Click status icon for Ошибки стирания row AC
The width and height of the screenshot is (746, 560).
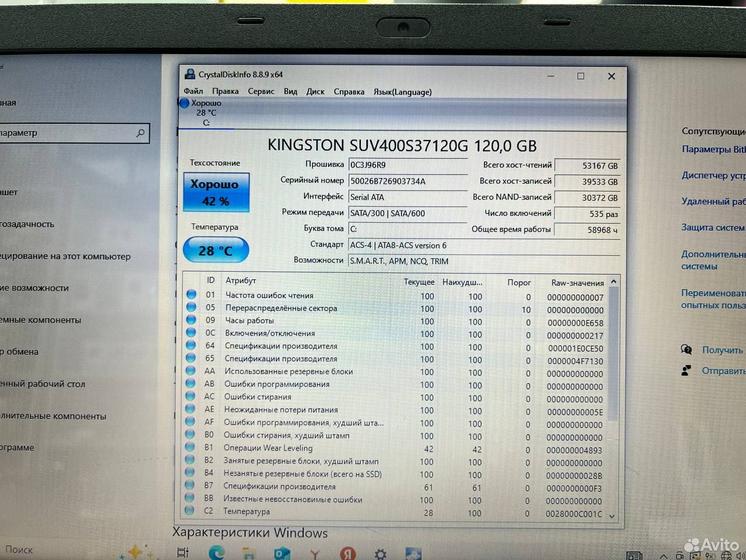(x=190, y=396)
